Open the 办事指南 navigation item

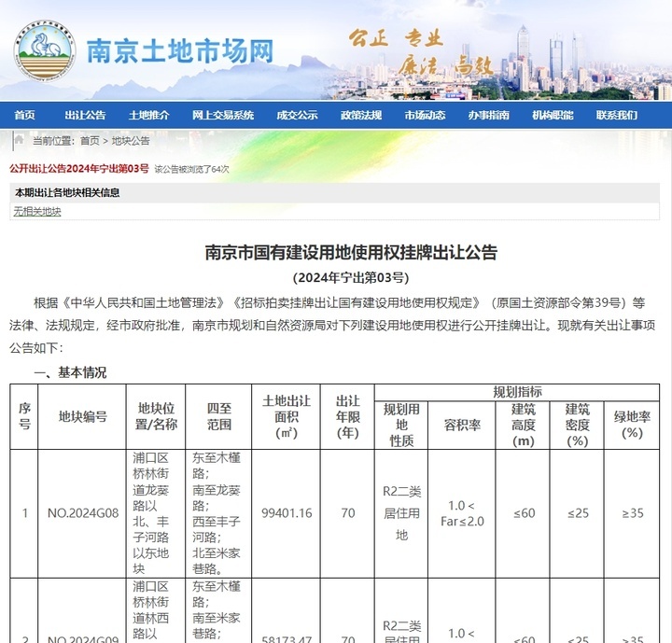[489, 116]
